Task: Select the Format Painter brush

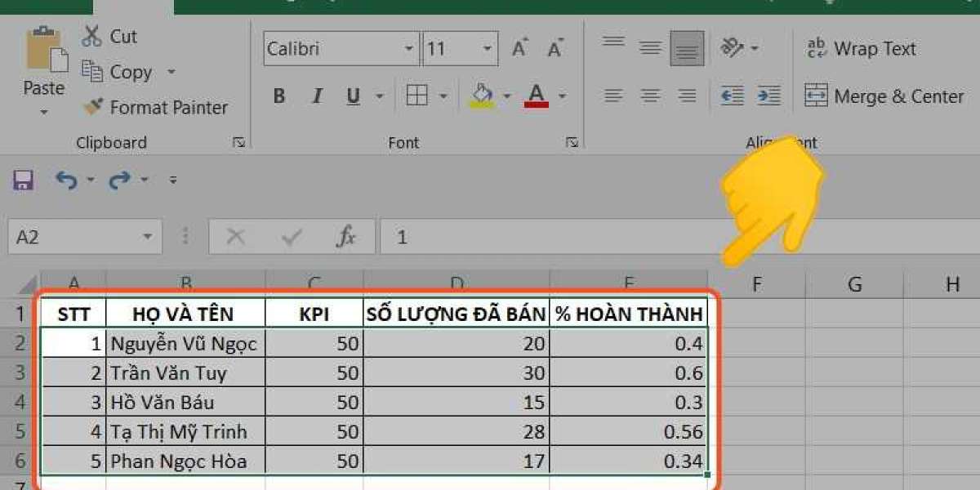Action: 93,107
